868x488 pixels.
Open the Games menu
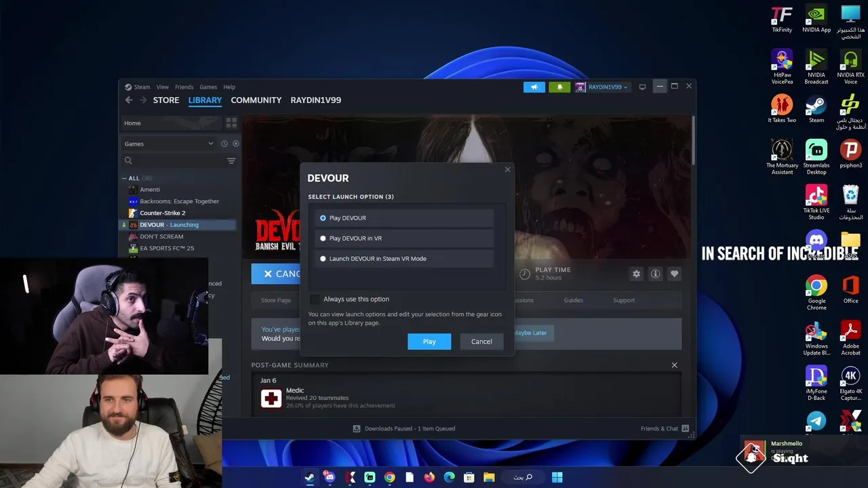(208, 87)
